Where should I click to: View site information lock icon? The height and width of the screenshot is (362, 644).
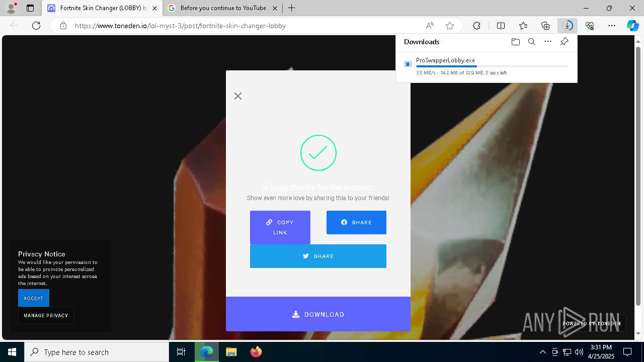point(63,26)
